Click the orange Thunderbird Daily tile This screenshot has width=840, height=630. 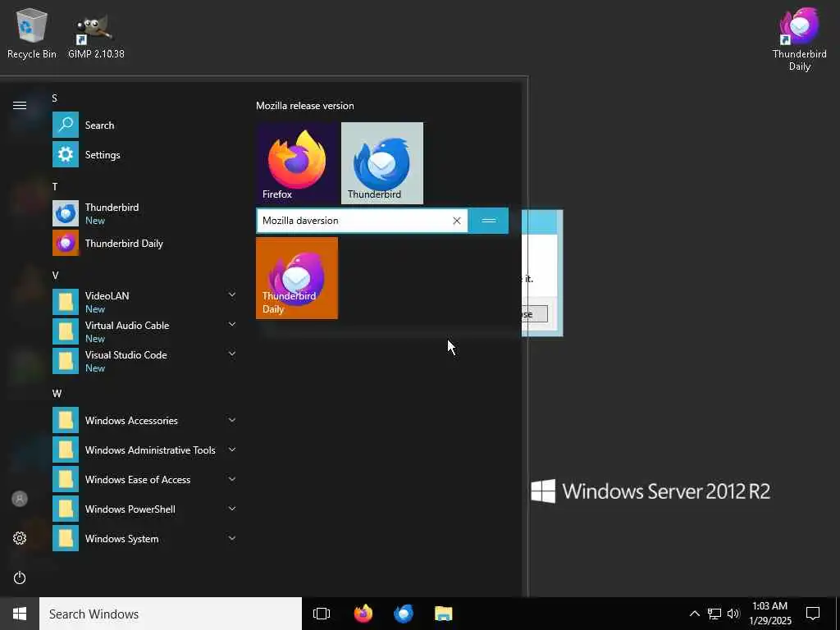point(297,278)
